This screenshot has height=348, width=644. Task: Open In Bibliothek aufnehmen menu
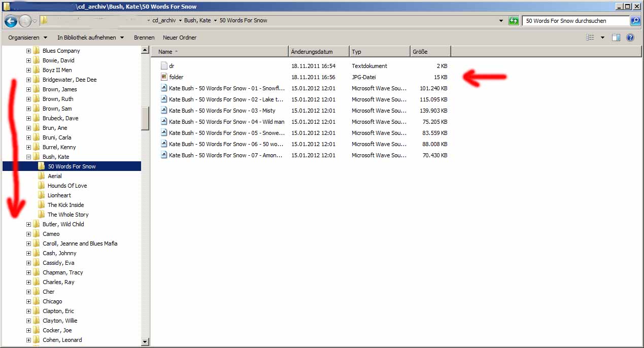pos(90,38)
